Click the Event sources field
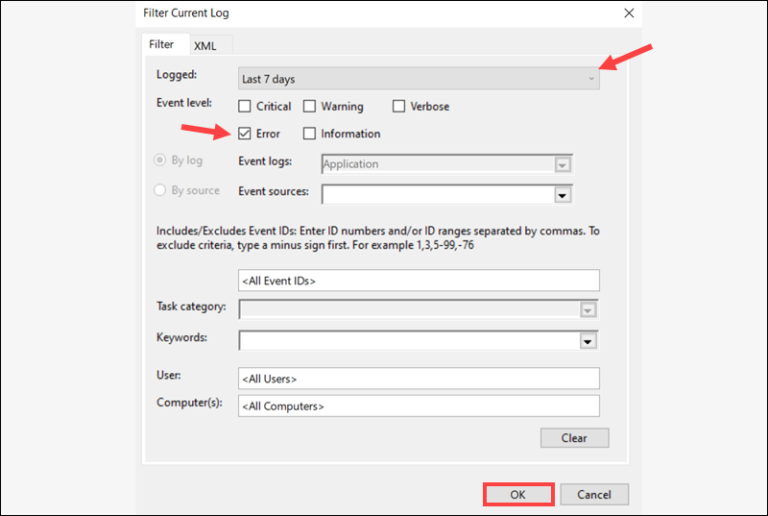 (x=447, y=194)
